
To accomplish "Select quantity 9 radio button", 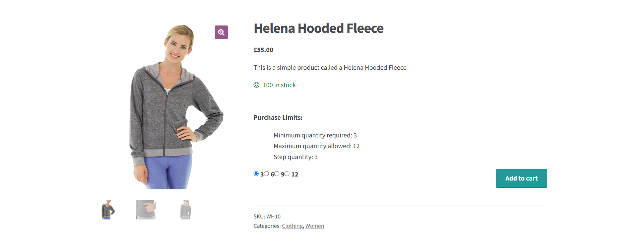I will [277, 174].
